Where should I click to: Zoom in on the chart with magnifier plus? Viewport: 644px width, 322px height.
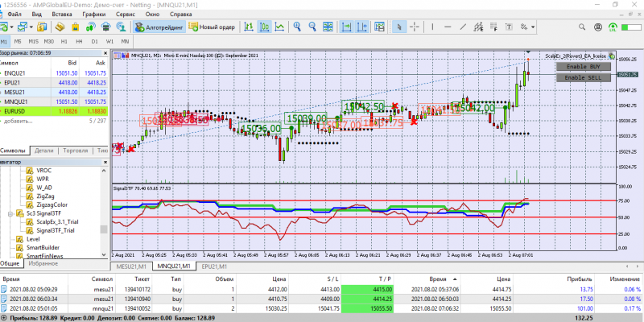click(297, 27)
